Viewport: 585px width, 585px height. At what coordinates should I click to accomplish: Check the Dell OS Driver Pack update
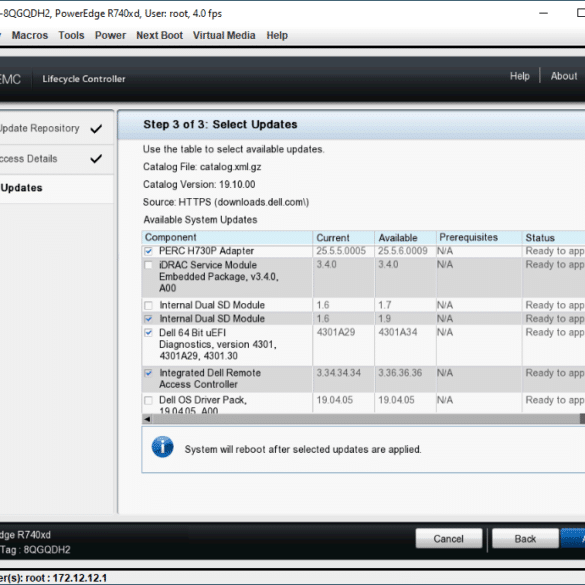point(148,400)
